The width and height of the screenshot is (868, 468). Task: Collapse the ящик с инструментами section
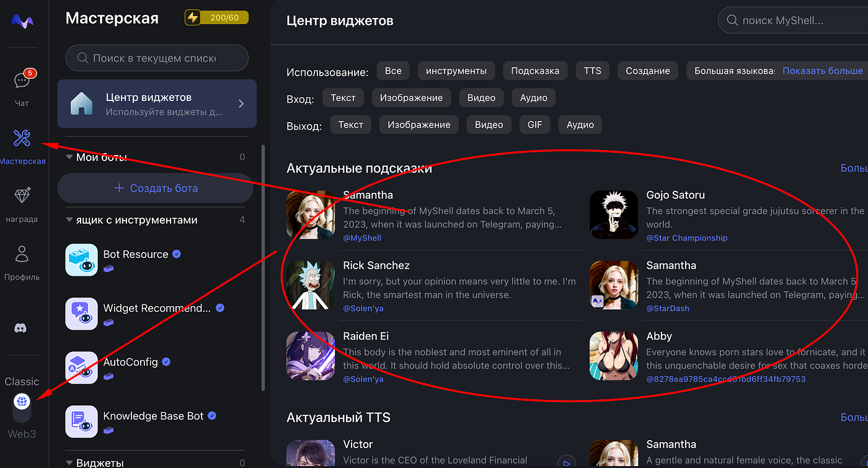point(69,220)
